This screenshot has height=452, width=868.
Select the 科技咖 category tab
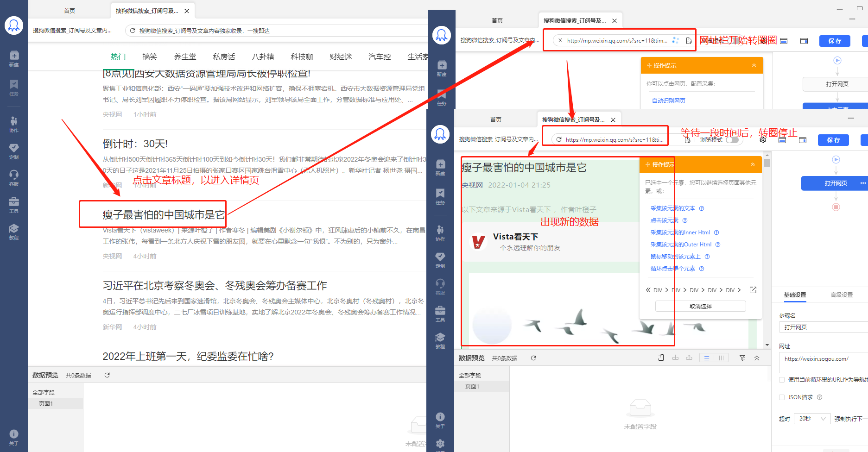302,56
